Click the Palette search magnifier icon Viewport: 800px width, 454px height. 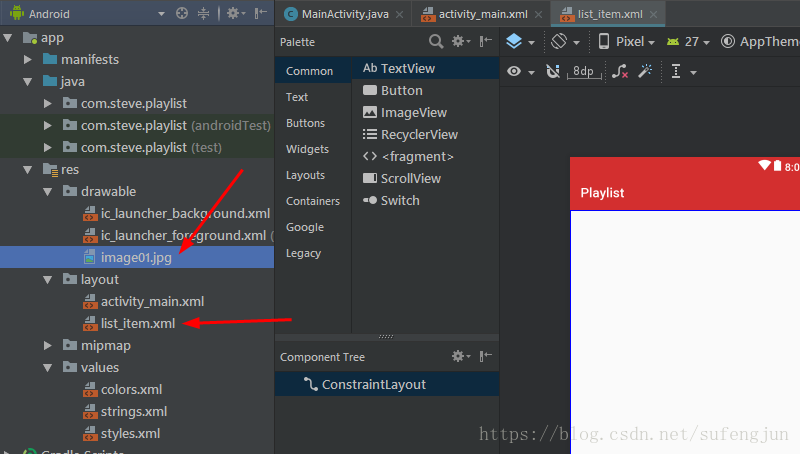pyautogui.click(x=436, y=41)
